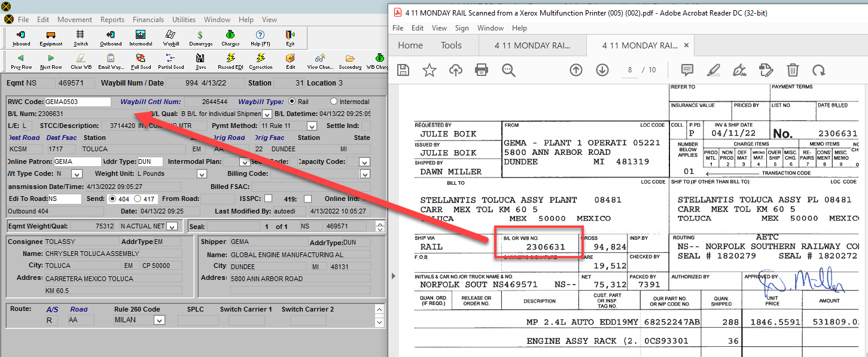Toggle the 419 checkbox
Viewport: 868px width, 357px height.
tap(307, 199)
